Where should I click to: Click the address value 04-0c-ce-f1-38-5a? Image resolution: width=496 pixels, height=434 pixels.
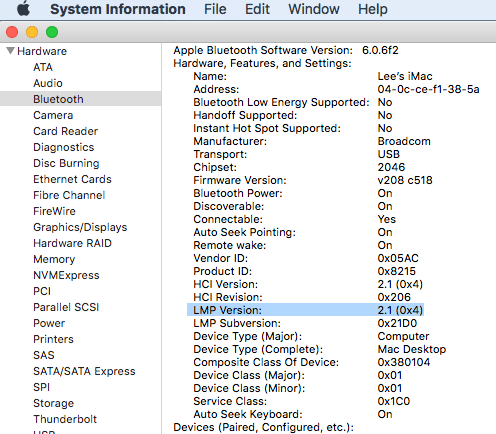[x=428, y=89]
